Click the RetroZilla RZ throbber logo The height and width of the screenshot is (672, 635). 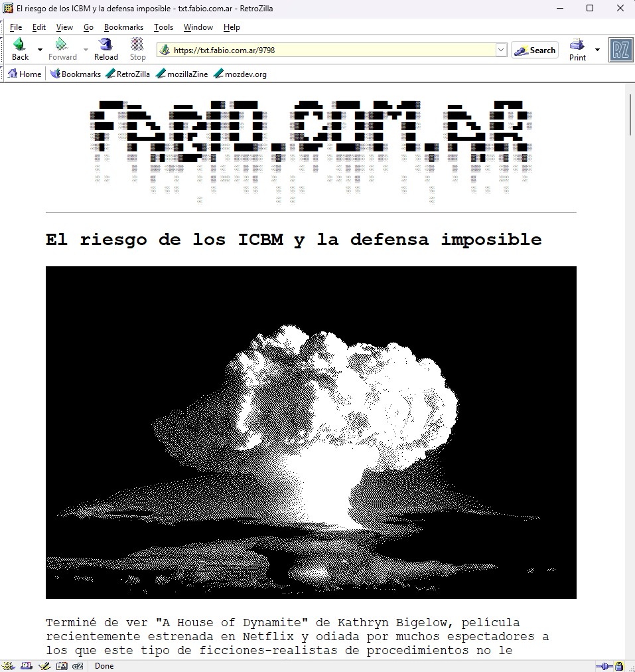620,50
